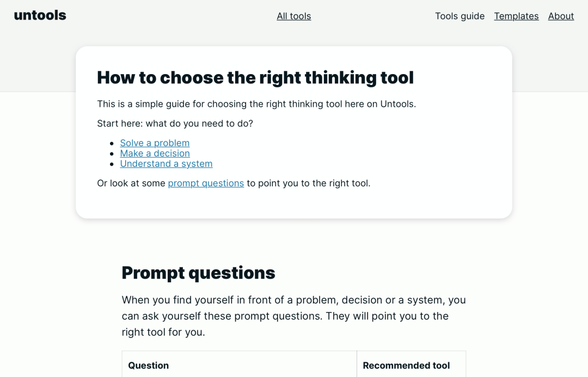Click the paragraph under Prompt questions
Screen dimensions: 588x377
293,316
